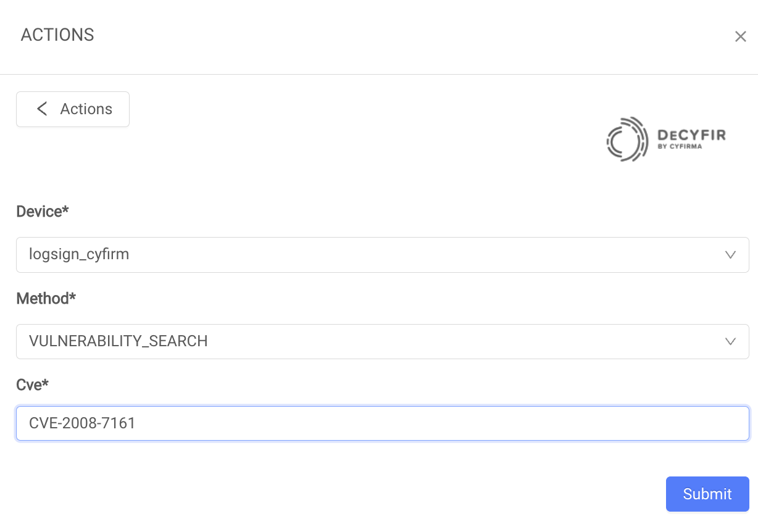
Task: Click the Cve* required field label
Action: click(x=32, y=384)
